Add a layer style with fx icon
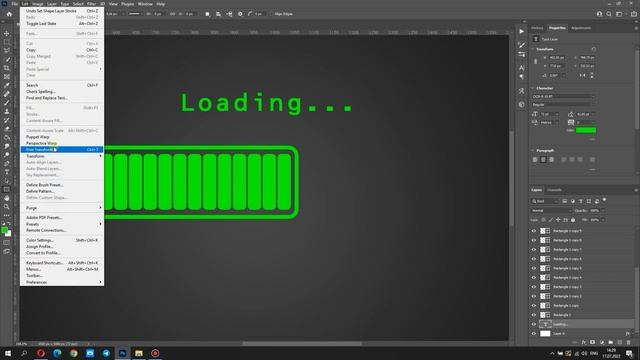Viewport: 640px width, 360px height. (x=584, y=342)
